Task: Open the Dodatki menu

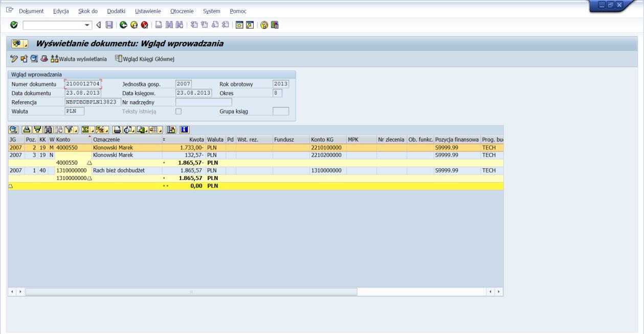Action: pos(116,11)
